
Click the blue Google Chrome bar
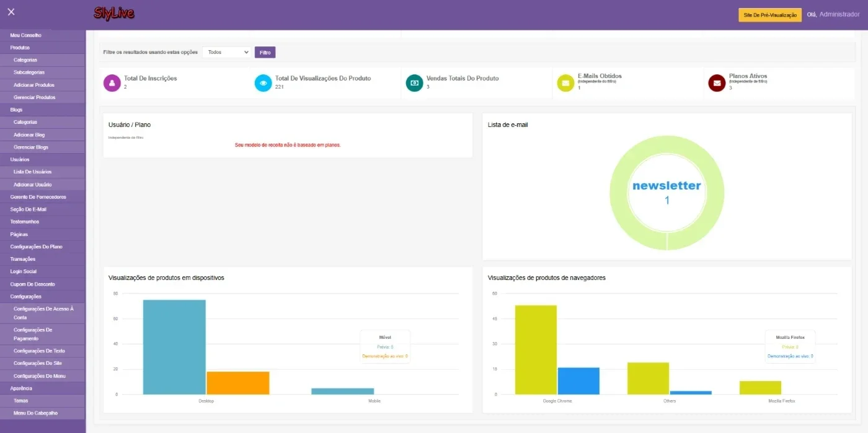pos(578,381)
